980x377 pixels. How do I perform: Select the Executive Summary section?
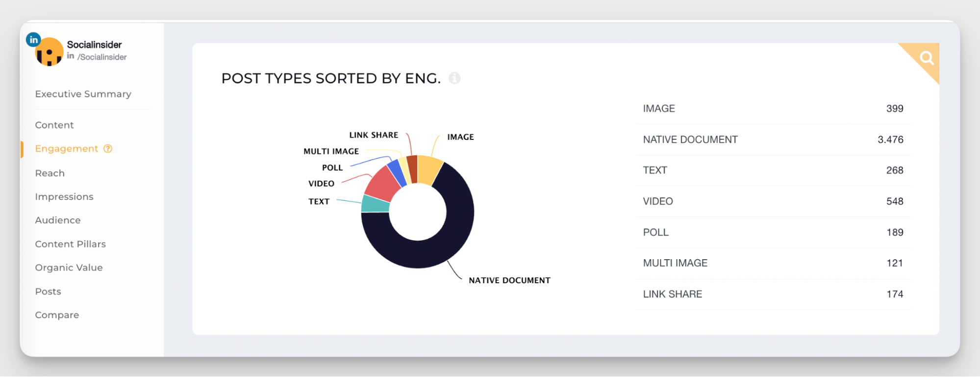tap(83, 94)
